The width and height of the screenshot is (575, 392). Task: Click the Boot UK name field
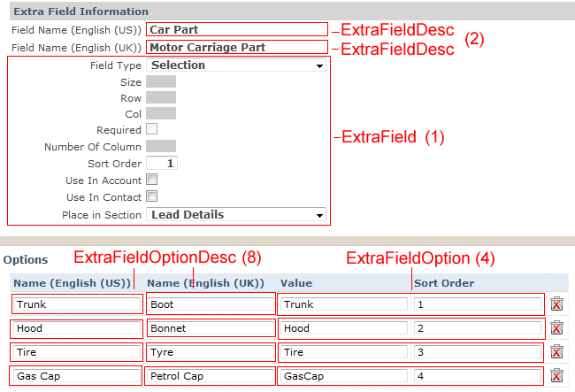211,304
